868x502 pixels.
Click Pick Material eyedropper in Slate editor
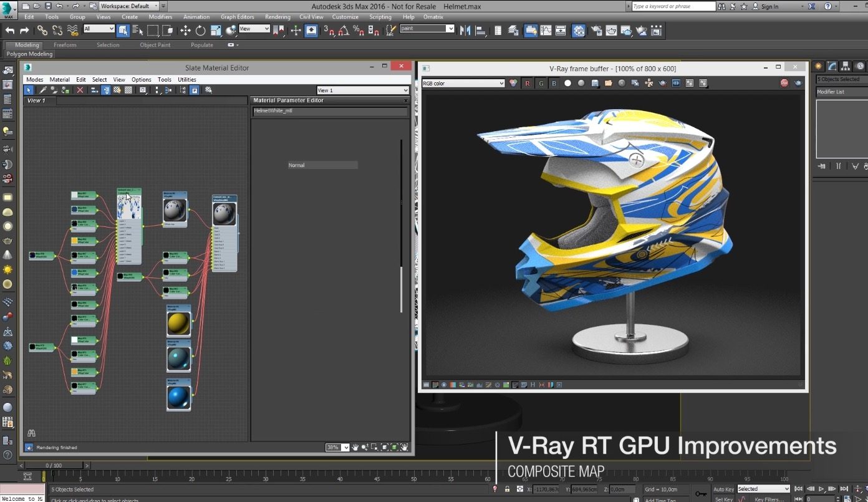pos(43,90)
